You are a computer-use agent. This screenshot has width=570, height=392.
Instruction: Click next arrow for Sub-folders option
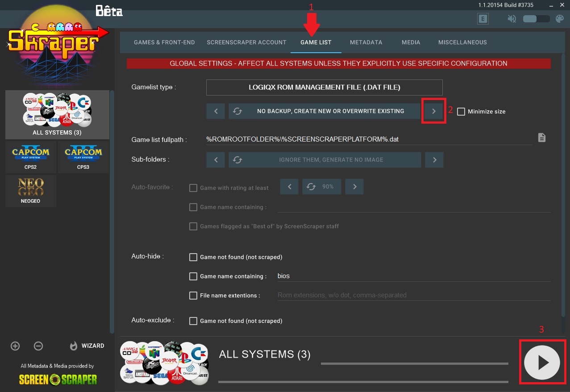(434, 160)
